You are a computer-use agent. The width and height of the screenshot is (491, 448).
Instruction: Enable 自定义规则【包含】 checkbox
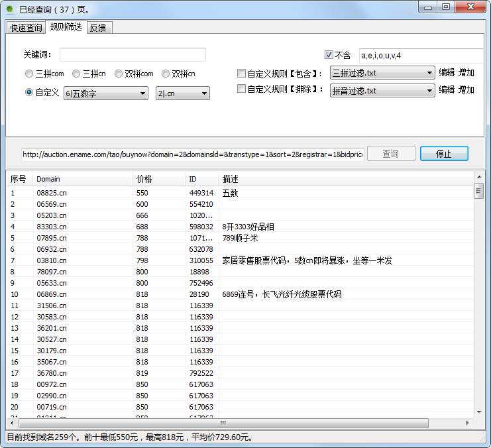(241, 74)
